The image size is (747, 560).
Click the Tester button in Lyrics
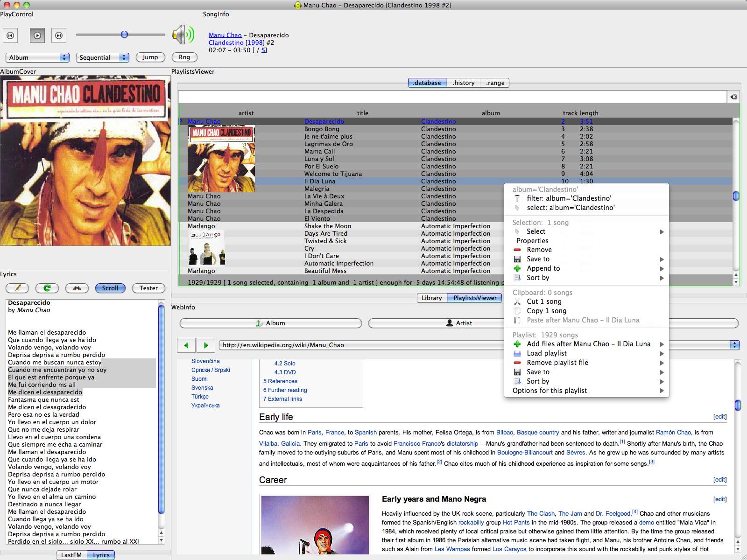click(x=148, y=288)
